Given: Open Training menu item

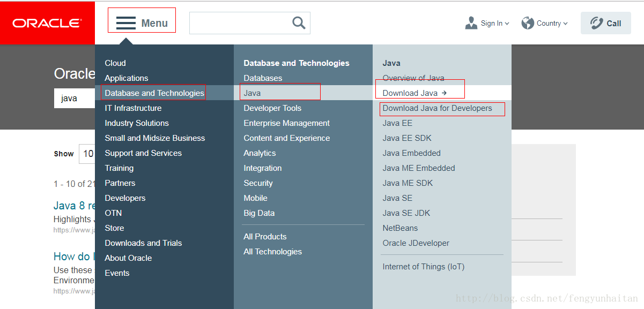Looking at the screenshot, I should pyautogui.click(x=119, y=168).
